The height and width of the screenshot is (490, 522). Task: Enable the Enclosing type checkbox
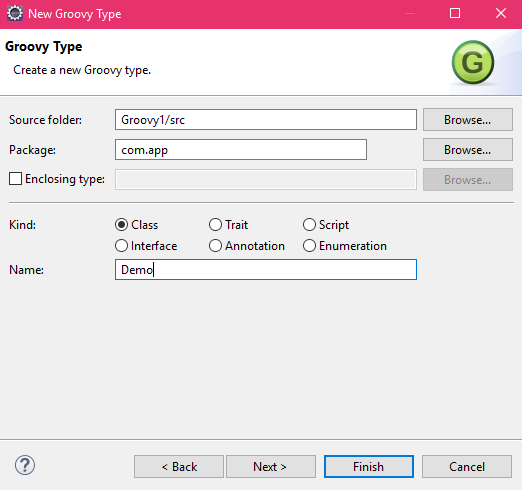(x=15, y=179)
